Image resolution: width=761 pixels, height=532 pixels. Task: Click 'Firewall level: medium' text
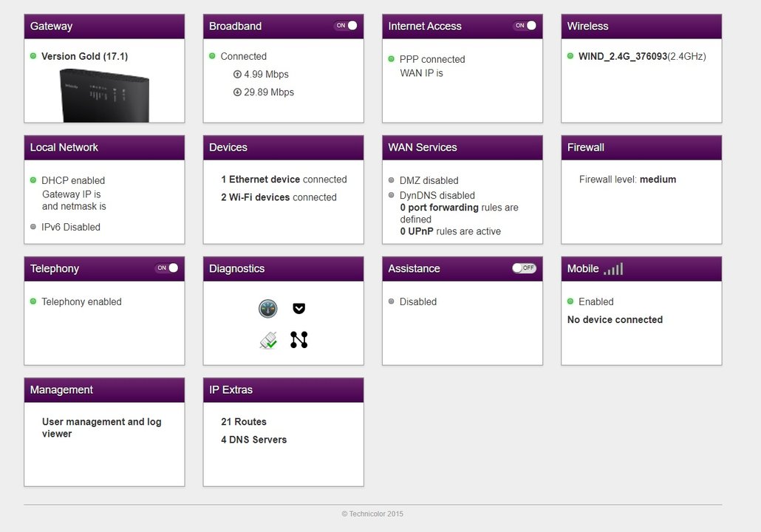coord(627,180)
